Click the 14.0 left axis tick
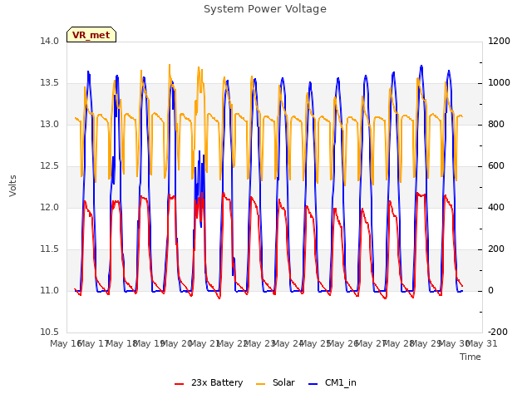Viewport: 532px width, 399px height. [49, 41]
